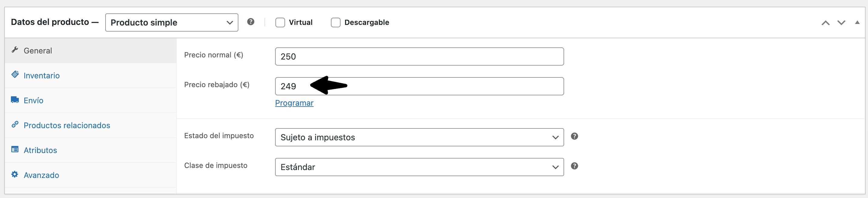The image size is (868, 198).
Task: Click the Productos relacionados link icon
Action: pyautogui.click(x=15, y=125)
